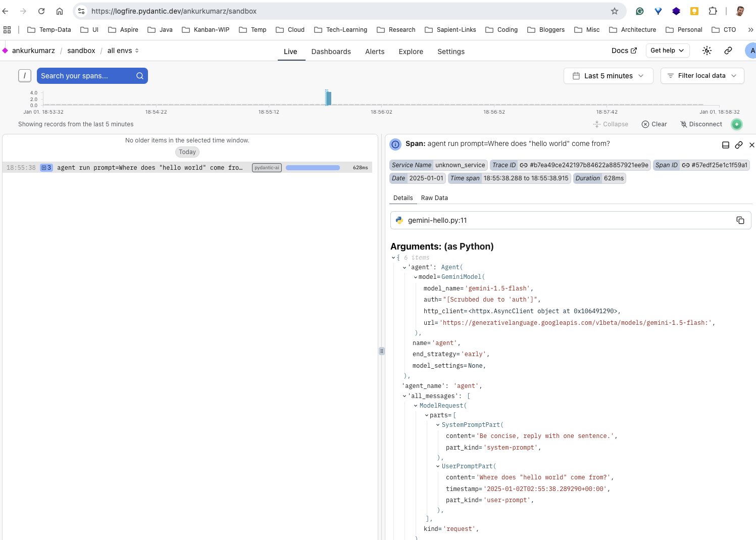Screen dimensions: 756x540
Task: Open the Get help dropdown
Action: 667,51
